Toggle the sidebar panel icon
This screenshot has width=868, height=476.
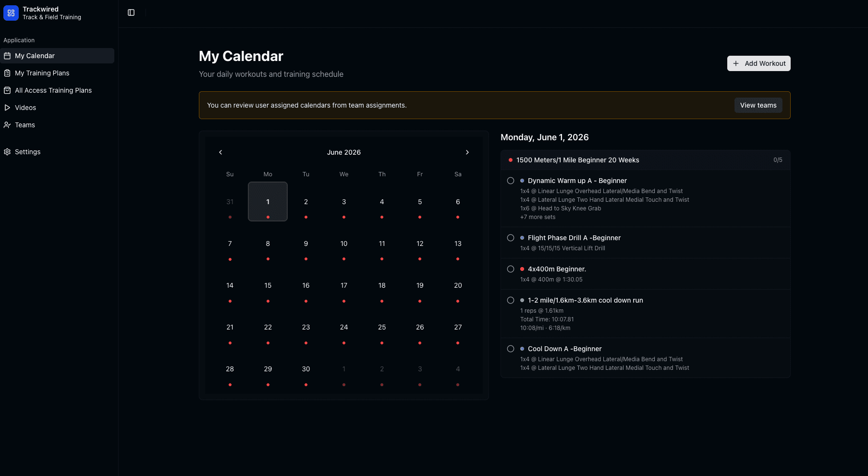click(131, 12)
